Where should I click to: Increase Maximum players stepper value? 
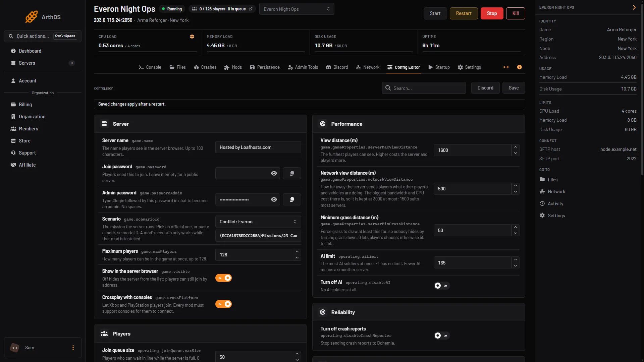pos(297,252)
